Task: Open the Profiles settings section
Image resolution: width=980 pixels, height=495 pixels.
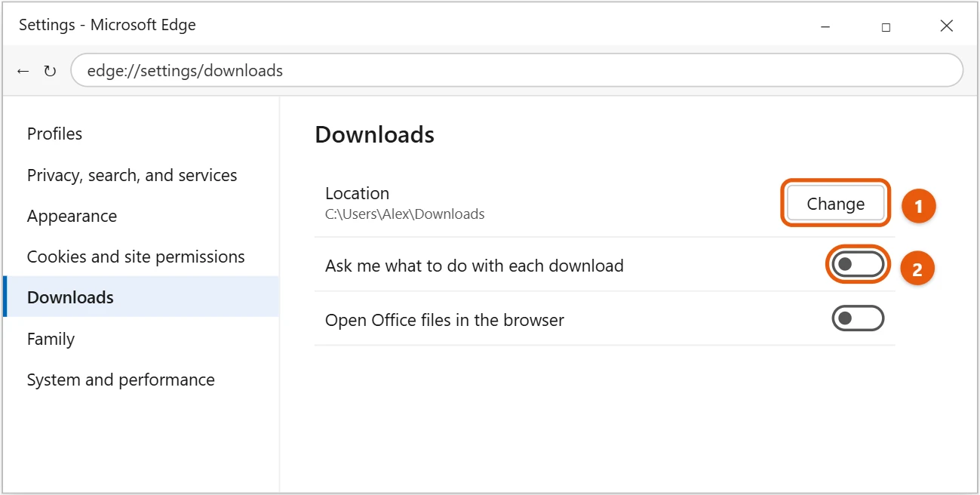Action: click(x=141, y=134)
